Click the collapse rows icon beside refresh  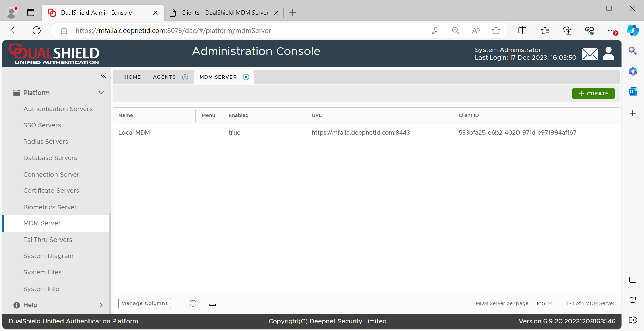pos(213,305)
